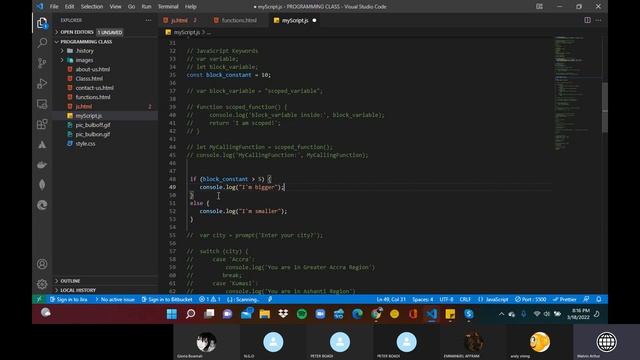The height and width of the screenshot is (360, 640).
Task: Collapse the Programming Class folder section
Action: [x=86, y=42]
